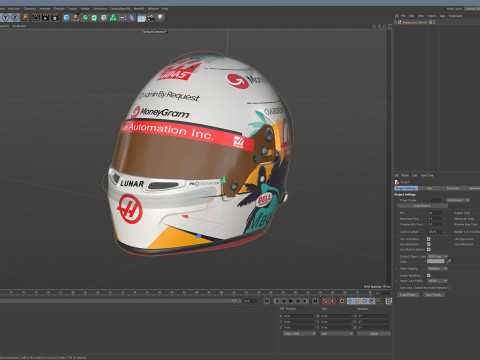Viewport: 480px width, 360px height.
Task: Click the default object Color swatch
Action: 436,261
